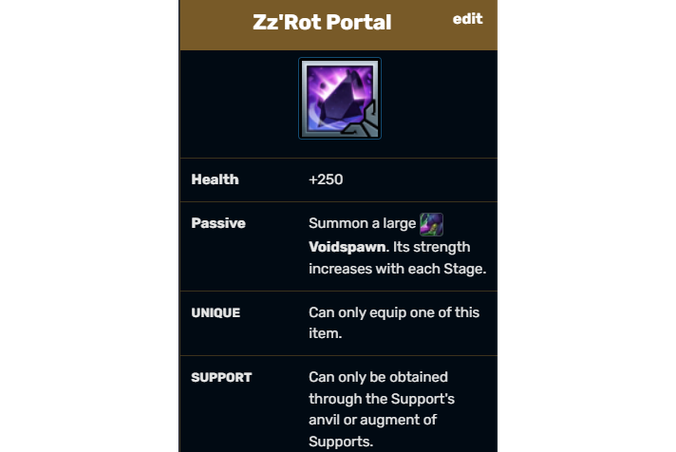676x452 pixels.
Task: Open the Zz'Rot Portal item image
Action: [x=340, y=99]
